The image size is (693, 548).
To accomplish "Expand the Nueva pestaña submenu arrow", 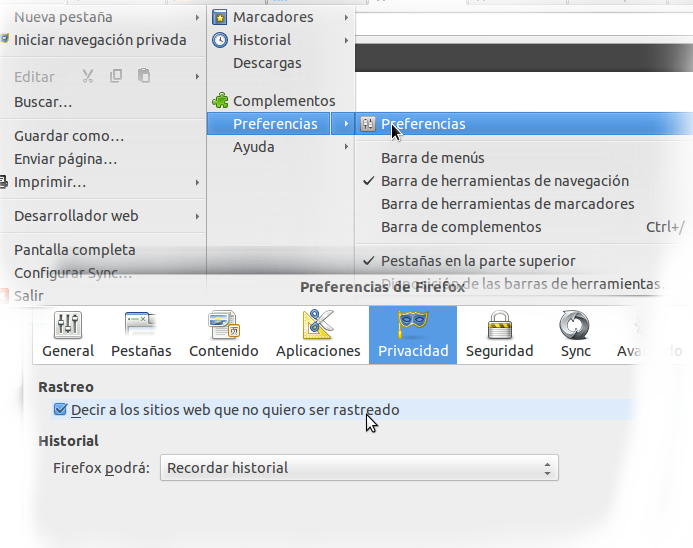I will 197,18.
